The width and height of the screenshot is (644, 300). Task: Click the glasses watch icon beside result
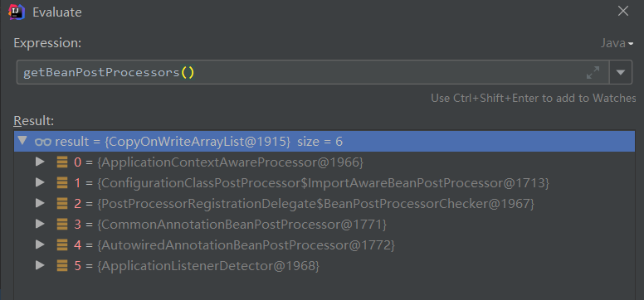[42, 142]
